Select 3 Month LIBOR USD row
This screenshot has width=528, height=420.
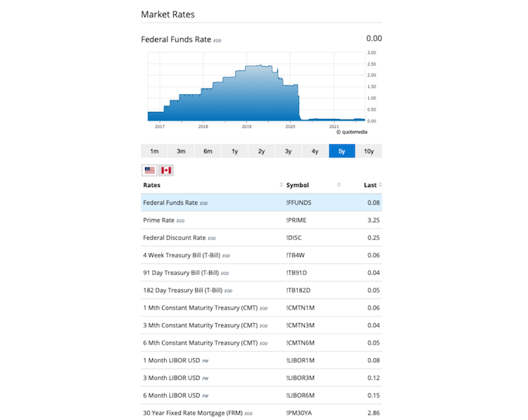coord(261,378)
